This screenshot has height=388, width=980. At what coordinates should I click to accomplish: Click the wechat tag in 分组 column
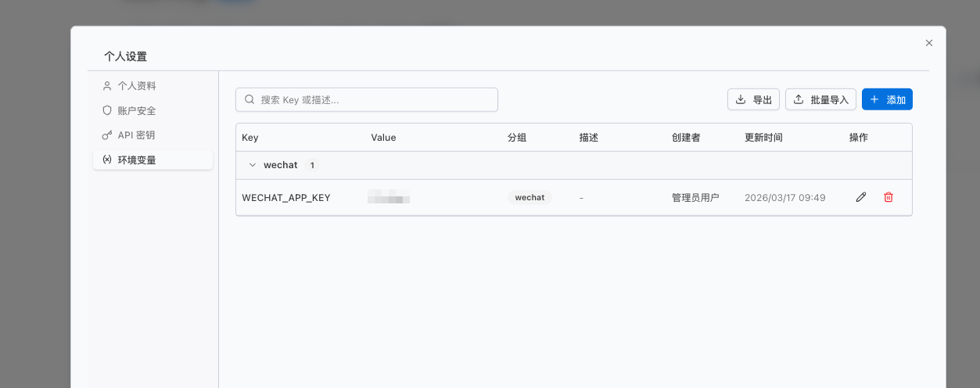point(529,198)
